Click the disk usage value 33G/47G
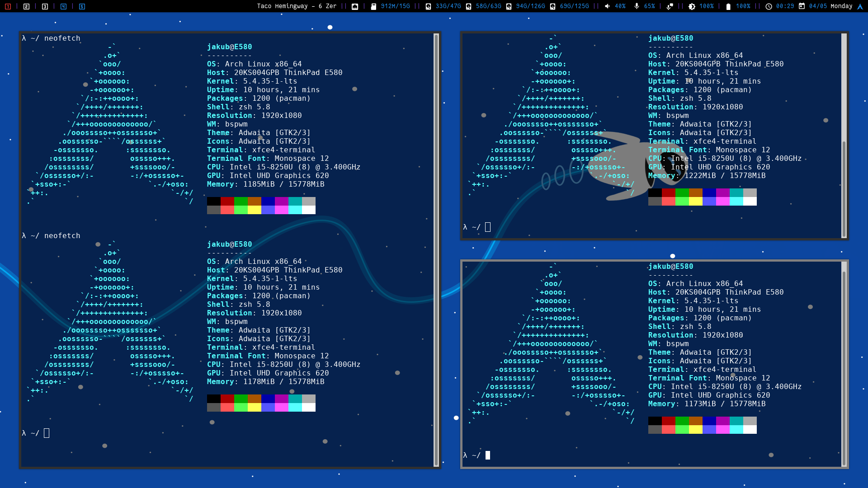This screenshot has width=868, height=488. point(448,6)
